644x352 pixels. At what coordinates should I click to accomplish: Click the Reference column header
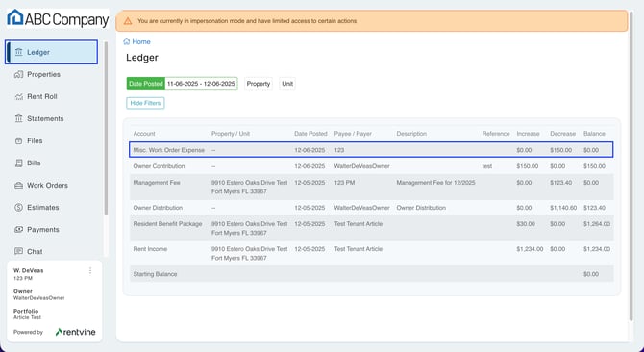point(496,134)
